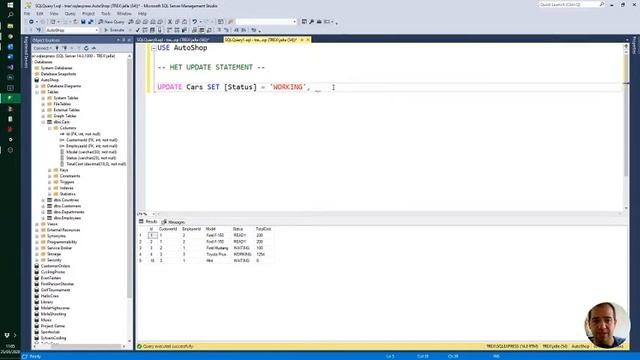Click the 'WORKING' status cell in results

pos(242,254)
